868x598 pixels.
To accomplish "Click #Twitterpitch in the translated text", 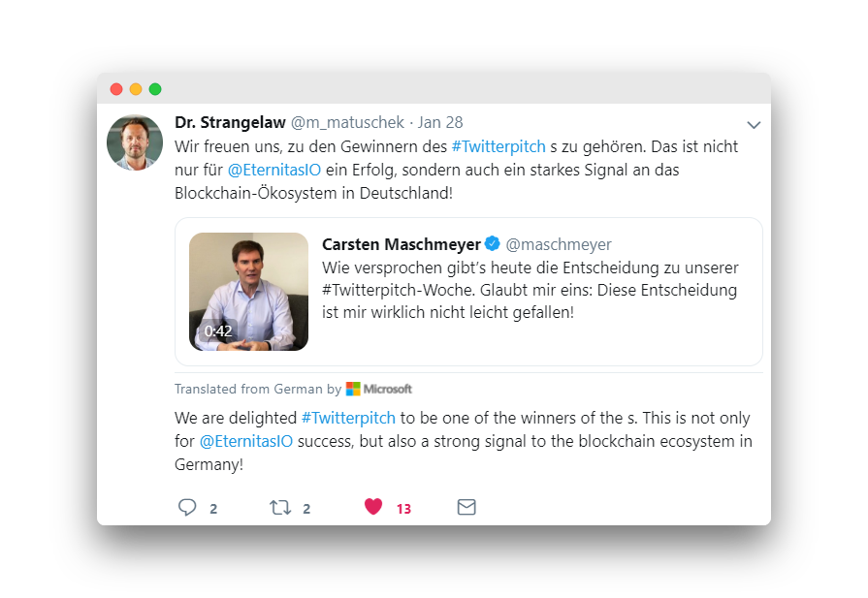I will pyautogui.click(x=348, y=418).
